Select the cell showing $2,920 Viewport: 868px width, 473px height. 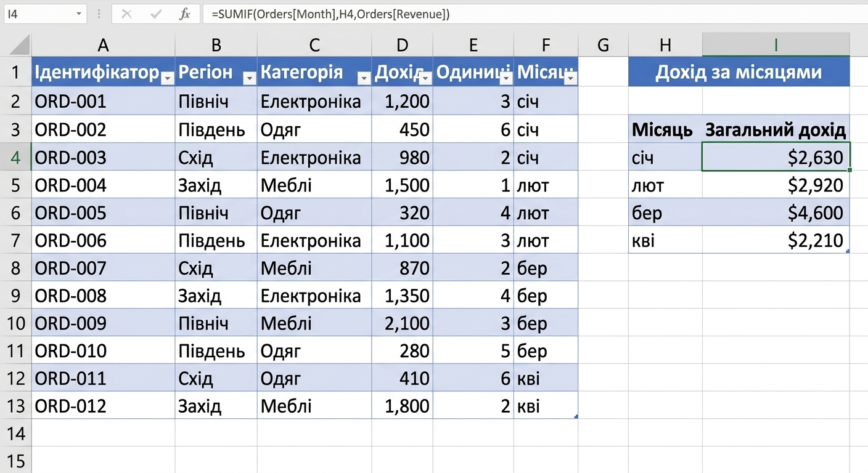click(x=776, y=185)
